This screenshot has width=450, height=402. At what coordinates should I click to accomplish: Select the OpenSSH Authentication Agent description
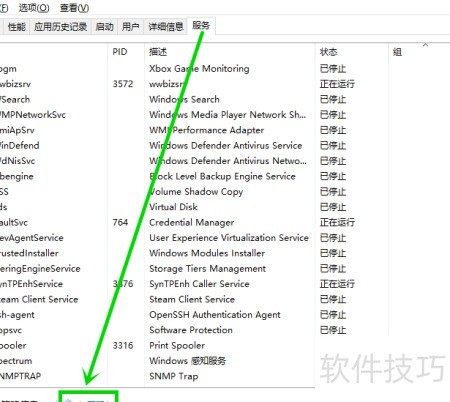215,315
